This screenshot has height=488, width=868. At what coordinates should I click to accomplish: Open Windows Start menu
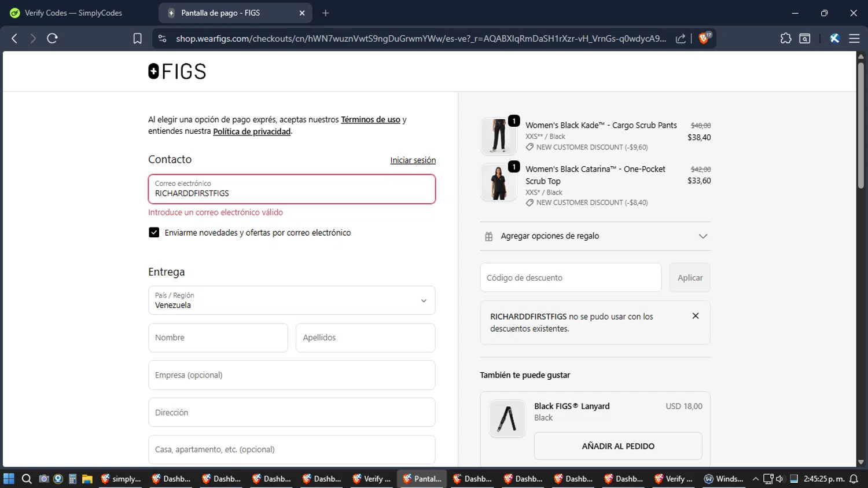click(9, 479)
